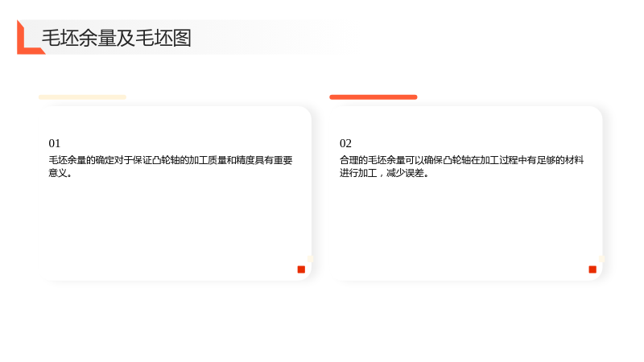Click the word 意义 in card 01
Screen dimensions: 644x362
(x=58, y=173)
